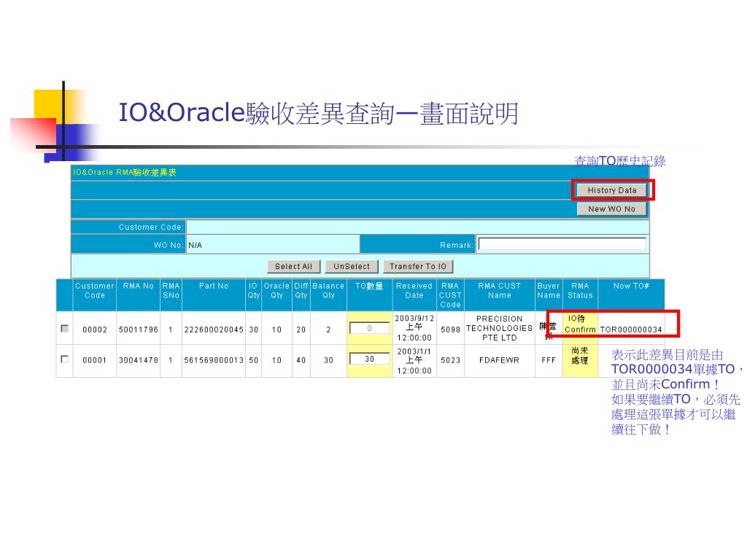Select All rows button
The width and height of the screenshot is (747, 560).
pos(293,266)
